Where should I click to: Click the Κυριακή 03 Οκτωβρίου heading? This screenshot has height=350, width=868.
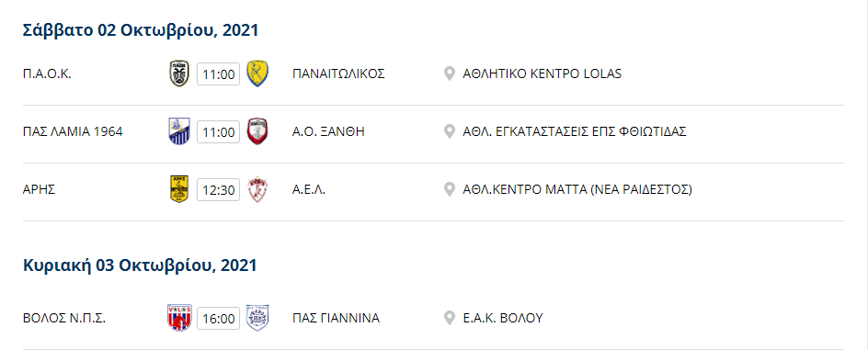140,265
